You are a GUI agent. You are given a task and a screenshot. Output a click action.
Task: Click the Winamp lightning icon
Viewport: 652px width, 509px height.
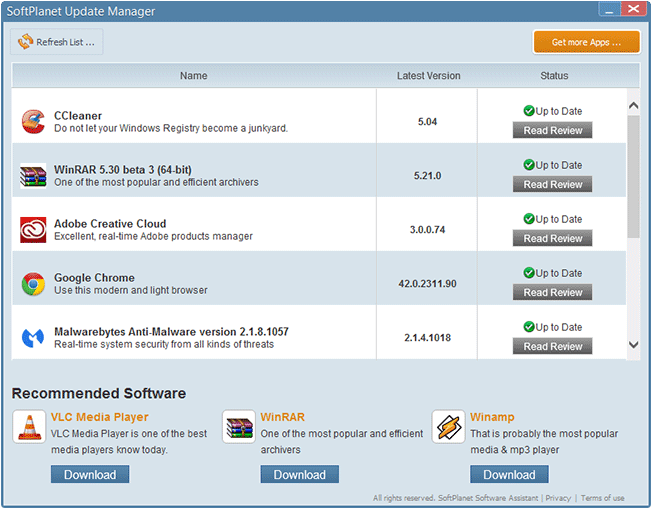pos(448,427)
